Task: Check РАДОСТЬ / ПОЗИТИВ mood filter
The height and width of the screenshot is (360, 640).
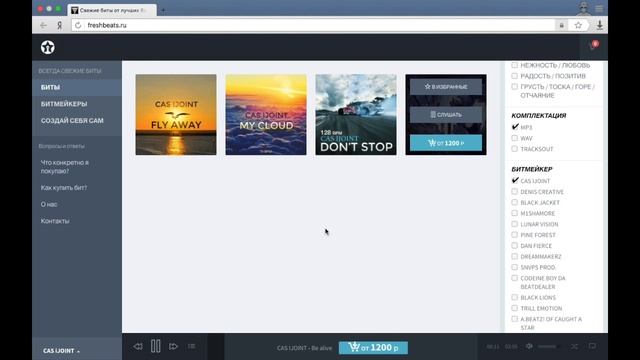Action: point(515,76)
